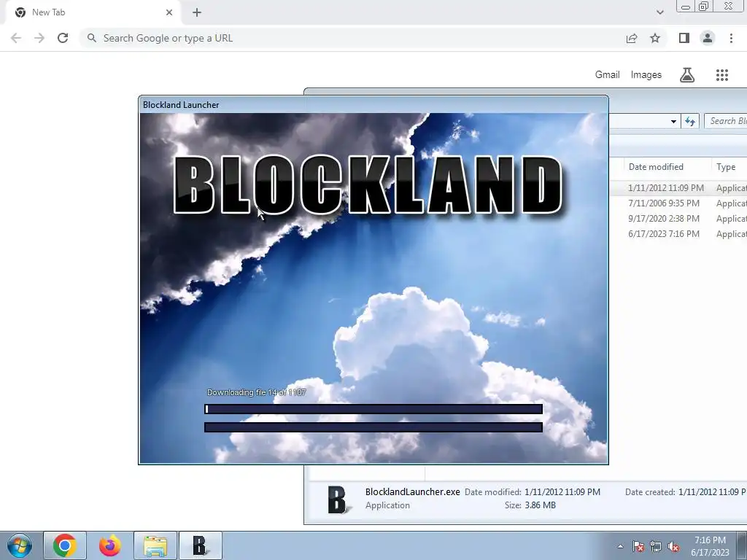This screenshot has height=560, width=747.
Task: Select the New Tab tab
Action: 90,12
